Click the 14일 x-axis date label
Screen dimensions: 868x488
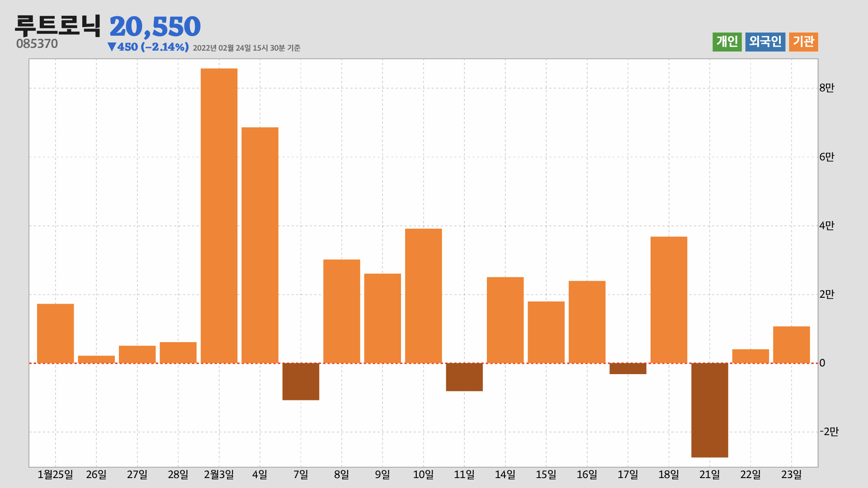tap(505, 475)
